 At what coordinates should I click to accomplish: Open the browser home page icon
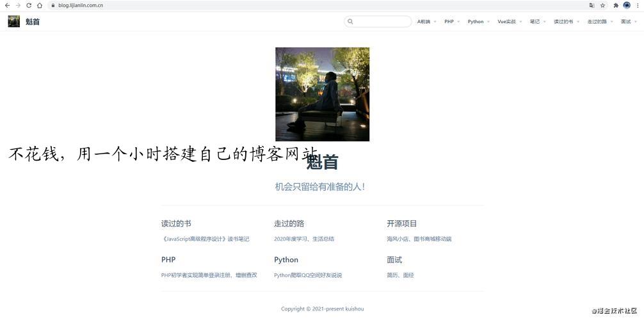(x=40, y=5)
